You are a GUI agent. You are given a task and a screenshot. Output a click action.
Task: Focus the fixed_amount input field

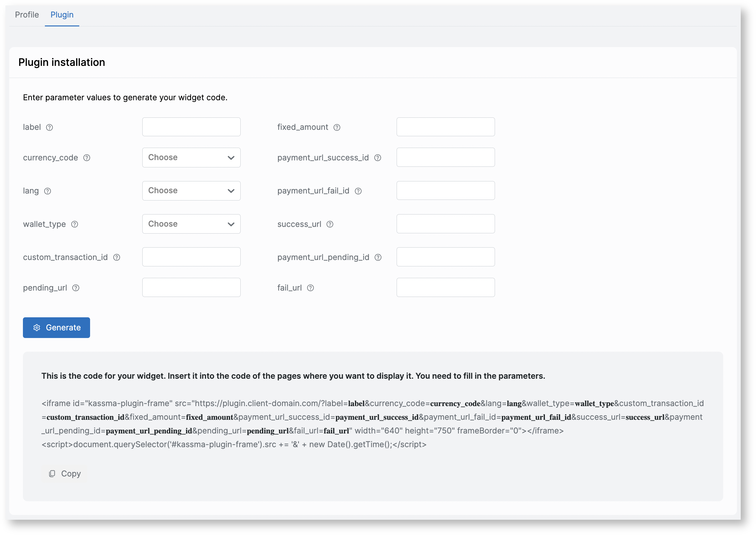tap(445, 127)
